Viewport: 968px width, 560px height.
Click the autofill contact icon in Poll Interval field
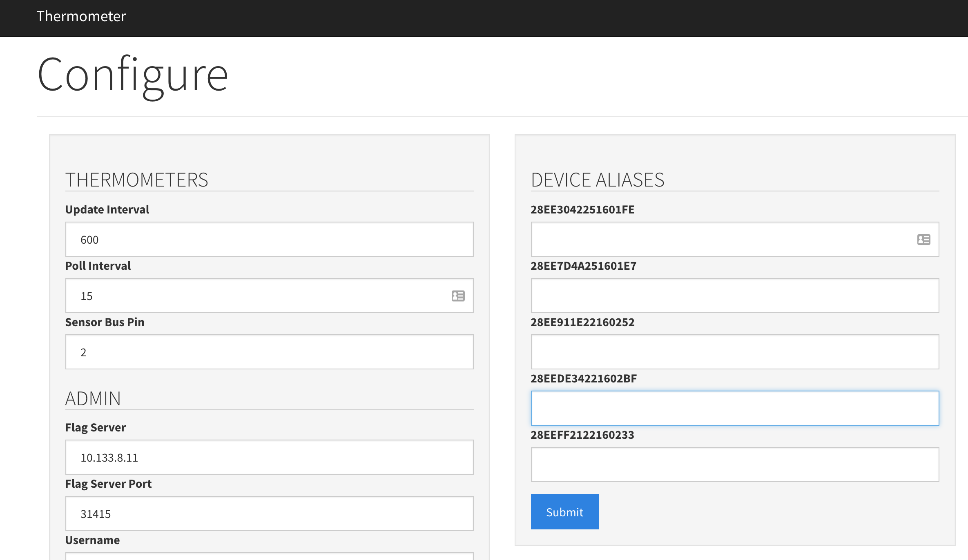tap(458, 296)
